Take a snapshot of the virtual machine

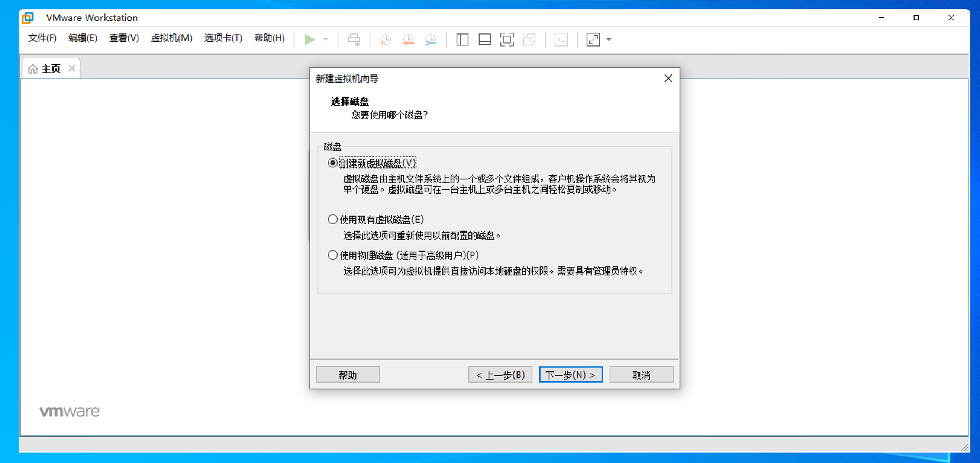coord(385,39)
